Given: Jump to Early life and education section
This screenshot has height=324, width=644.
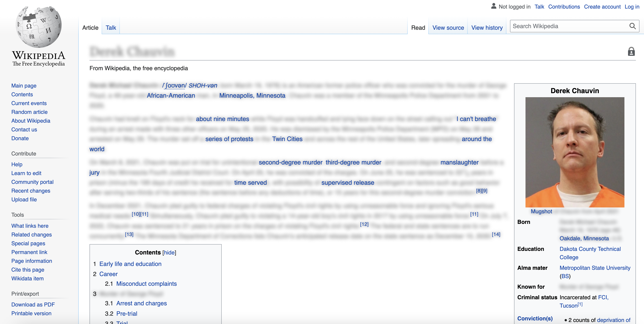Looking at the screenshot, I should (x=130, y=264).
